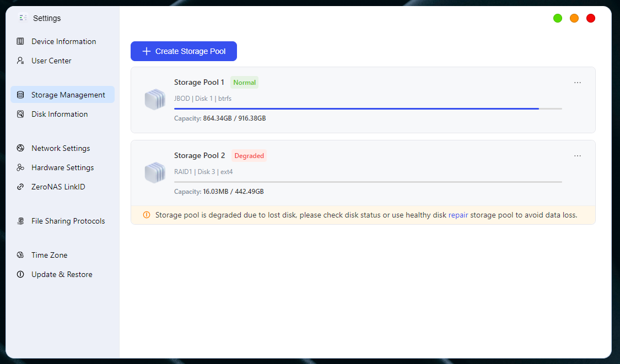
Task: Click the Degraded status badge
Action: 249,156
